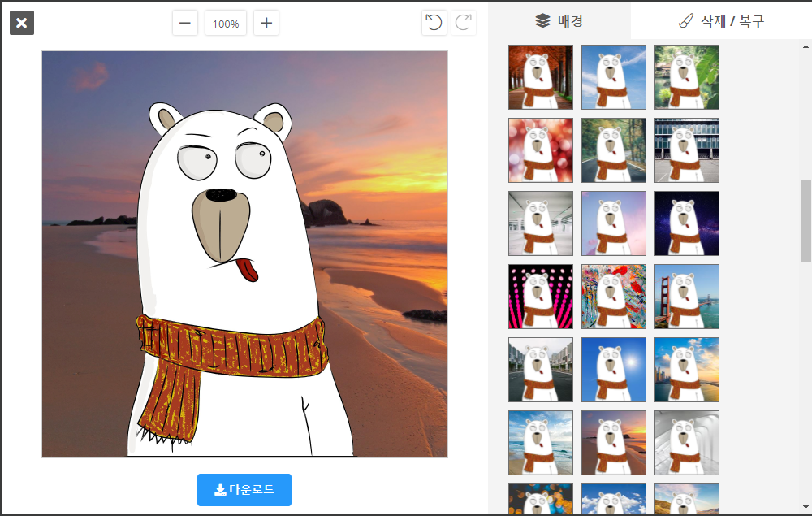Choose the fluffy white clouds background in bottom row
The image size is (812, 516).
pyautogui.click(x=614, y=499)
